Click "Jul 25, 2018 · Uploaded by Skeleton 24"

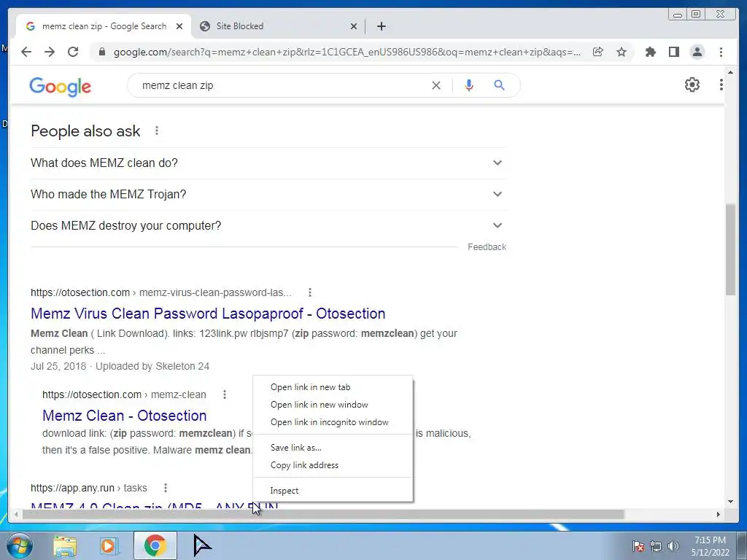click(120, 366)
